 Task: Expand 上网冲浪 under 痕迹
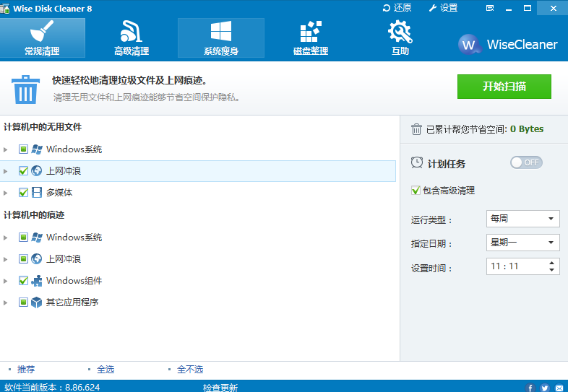coord(6,259)
